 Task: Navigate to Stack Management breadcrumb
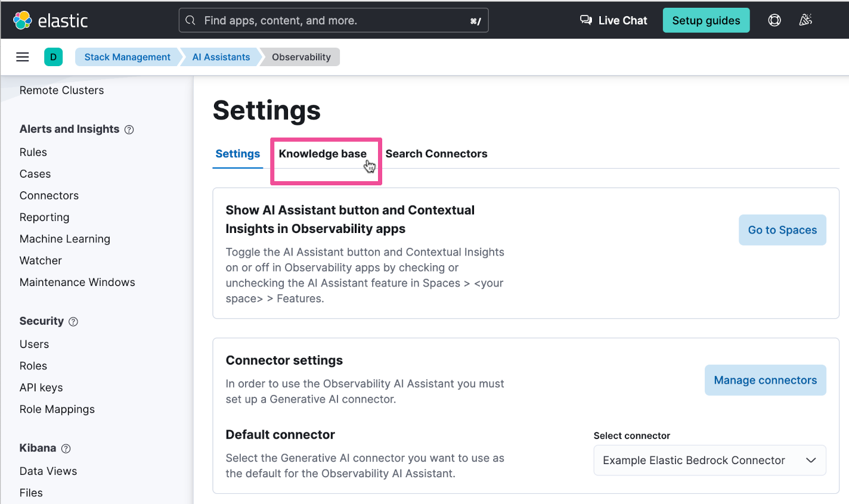pyautogui.click(x=127, y=57)
